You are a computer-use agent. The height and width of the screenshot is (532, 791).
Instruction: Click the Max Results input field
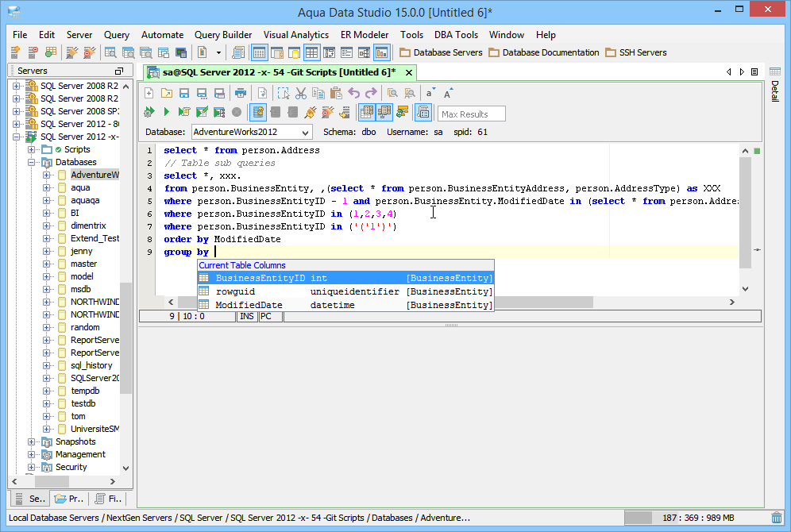[x=472, y=114]
